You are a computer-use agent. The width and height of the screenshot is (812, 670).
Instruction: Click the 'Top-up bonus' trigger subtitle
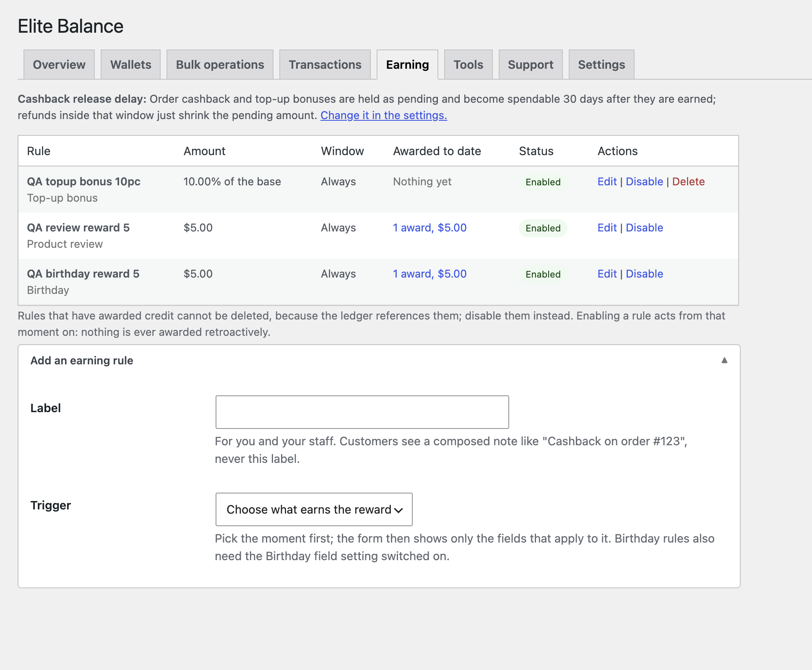click(x=62, y=198)
